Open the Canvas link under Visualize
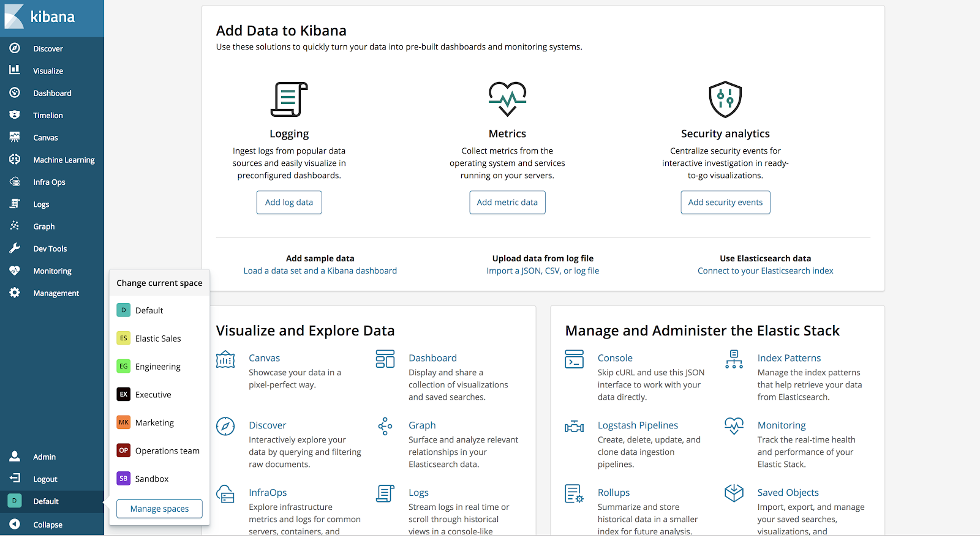The width and height of the screenshot is (980, 538). (x=264, y=358)
